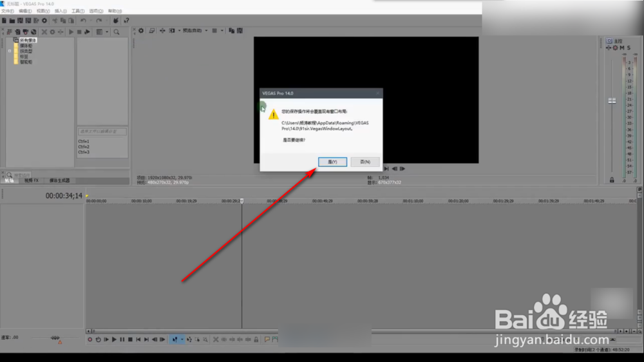Open the 帮助(H) menu
The width and height of the screenshot is (644, 362).
click(x=115, y=11)
